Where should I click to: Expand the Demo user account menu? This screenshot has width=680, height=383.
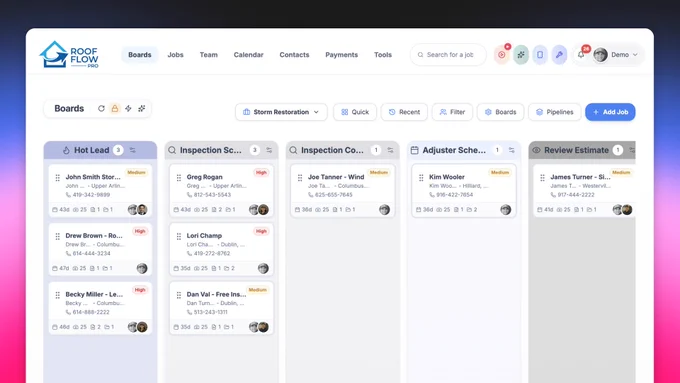point(617,55)
